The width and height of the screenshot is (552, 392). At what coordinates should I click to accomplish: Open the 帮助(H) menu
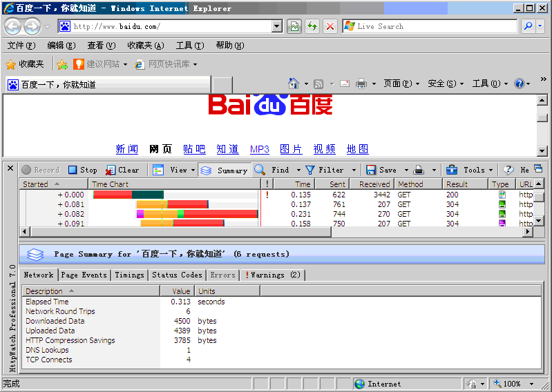tap(230, 46)
